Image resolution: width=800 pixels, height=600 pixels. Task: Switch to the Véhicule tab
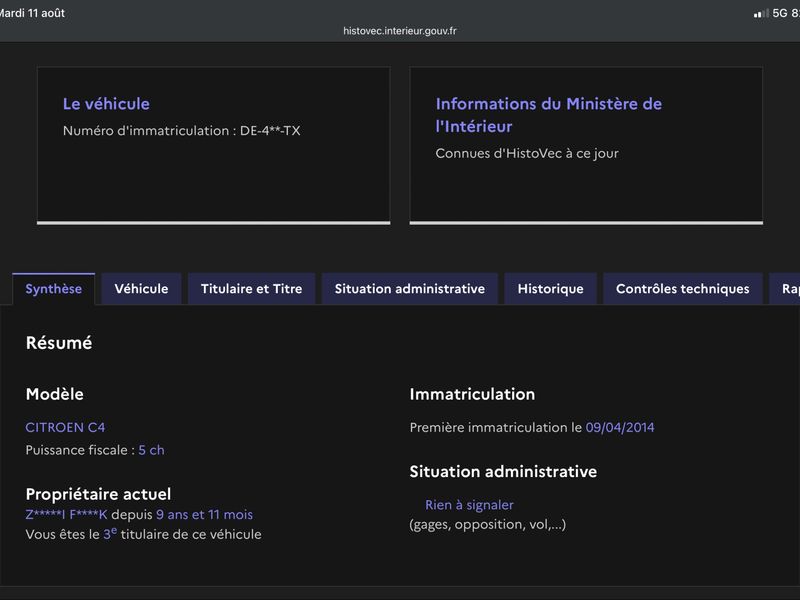141,289
